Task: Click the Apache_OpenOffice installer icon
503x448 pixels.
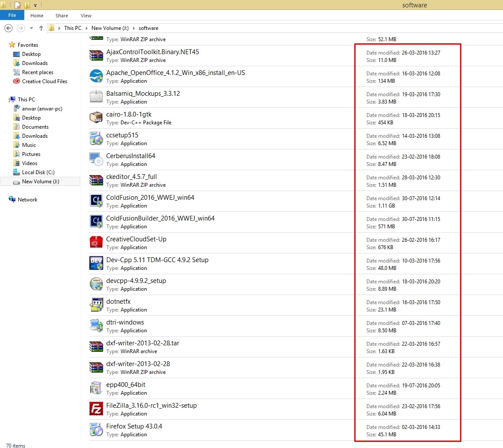Action: click(x=96, y=76)
